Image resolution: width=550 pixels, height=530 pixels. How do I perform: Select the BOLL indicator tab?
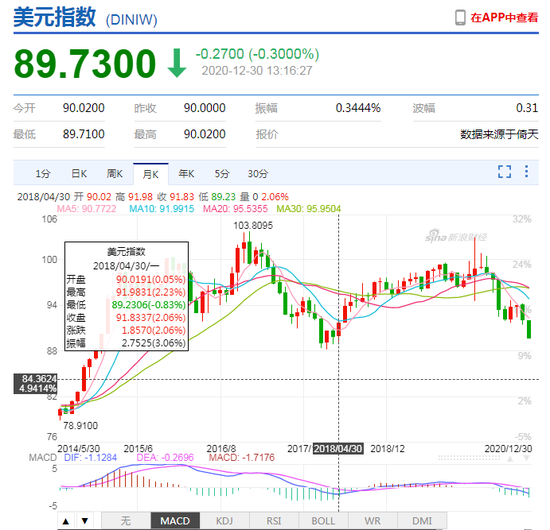click(323, 521)
